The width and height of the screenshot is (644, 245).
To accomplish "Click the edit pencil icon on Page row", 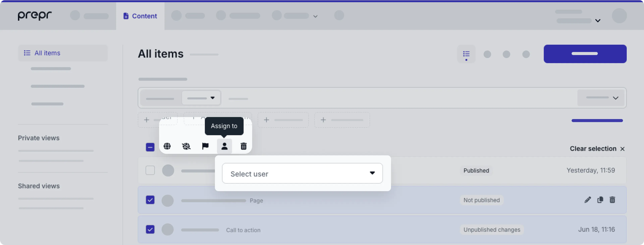I will point(588,200).
